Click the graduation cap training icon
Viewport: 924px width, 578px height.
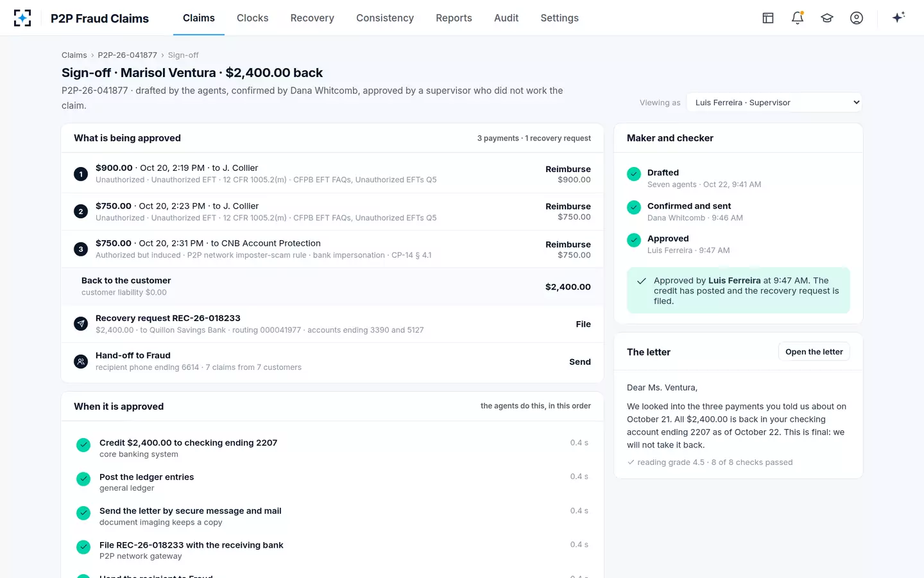tap(827, 18)
